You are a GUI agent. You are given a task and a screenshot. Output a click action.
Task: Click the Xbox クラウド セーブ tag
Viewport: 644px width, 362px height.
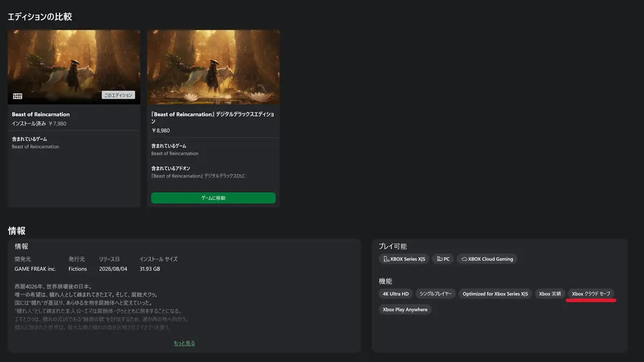[x=591, y=293]
